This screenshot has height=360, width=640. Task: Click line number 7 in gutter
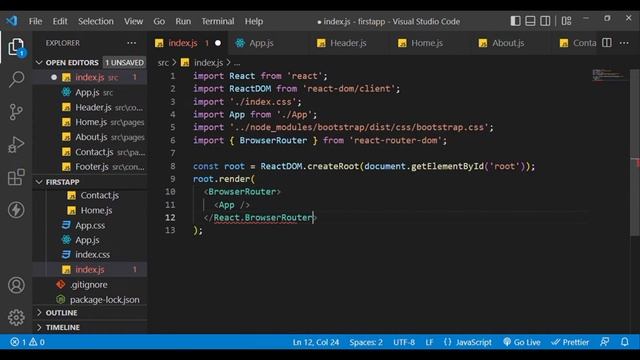173,153
